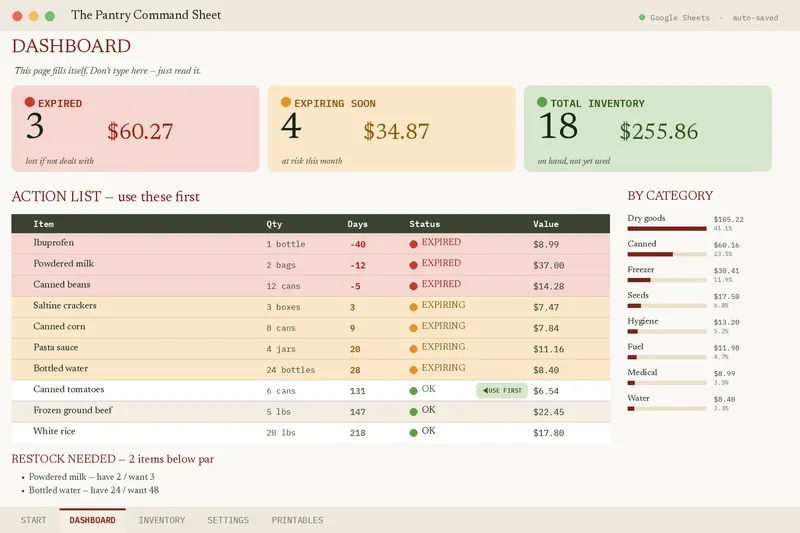Click the $34.87 expiring soon value
Screen dimensions: 800x533
coord(396,132)
